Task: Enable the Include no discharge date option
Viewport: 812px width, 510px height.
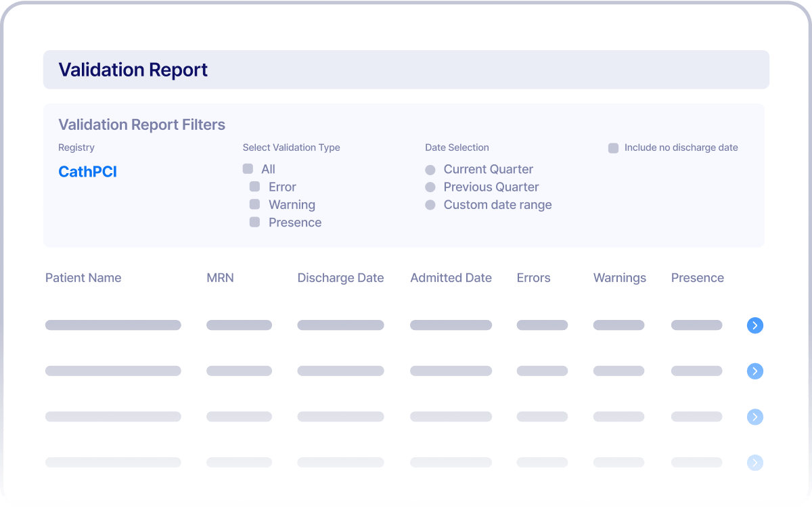Action: (613, 147)
